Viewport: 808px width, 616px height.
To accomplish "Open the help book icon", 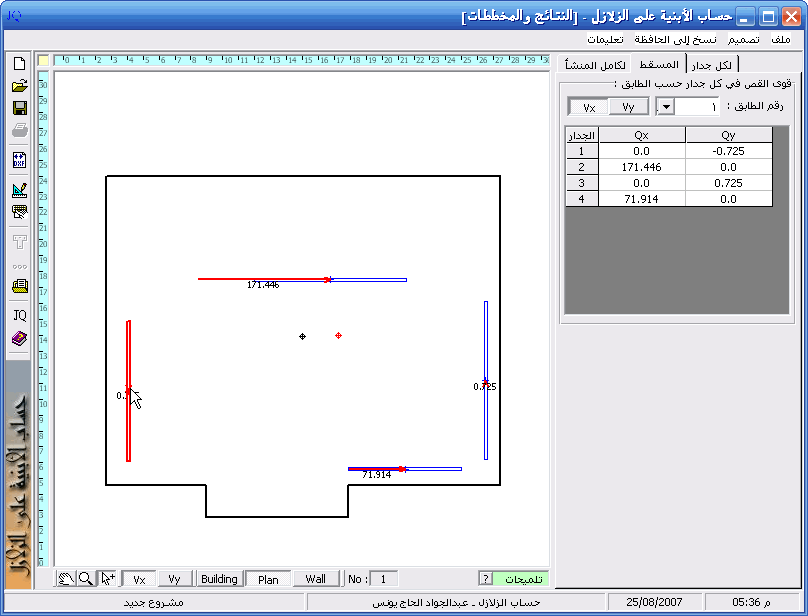I will [x=19, y=339].
